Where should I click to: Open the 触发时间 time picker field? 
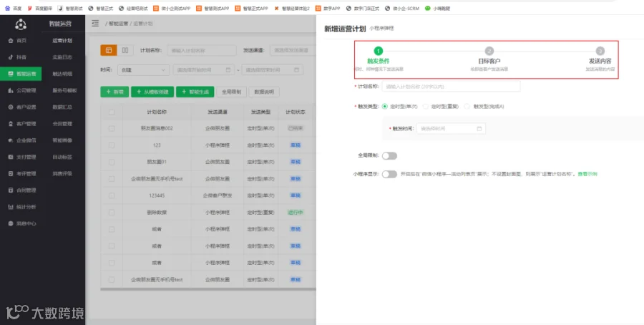451,129
